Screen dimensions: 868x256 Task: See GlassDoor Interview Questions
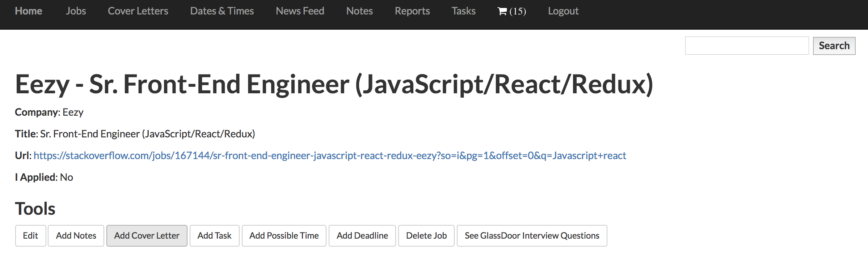coord(532,236)
